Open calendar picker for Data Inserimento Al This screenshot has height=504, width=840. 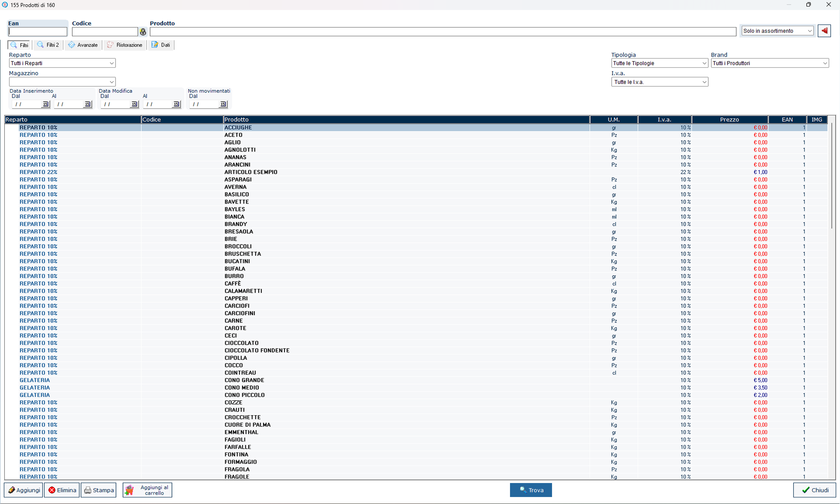click(x=87, y=104)
